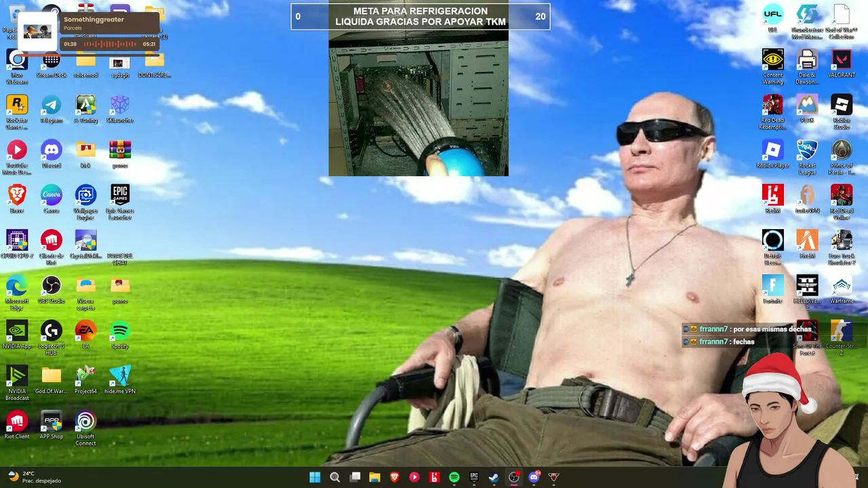Open the APP Shop desktop shortcut
Viewport: 868px width, 488px height.
(x=52, y=426)
